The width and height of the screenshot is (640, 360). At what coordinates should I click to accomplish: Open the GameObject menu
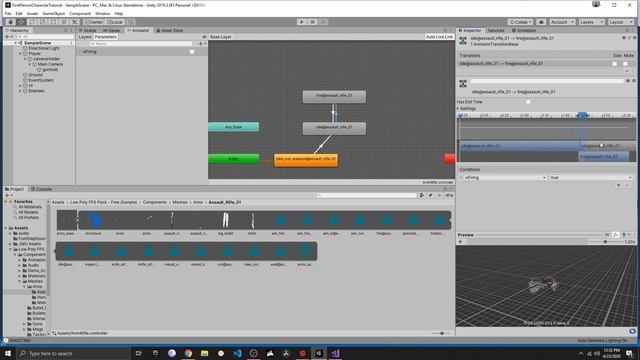click(53, 13)
